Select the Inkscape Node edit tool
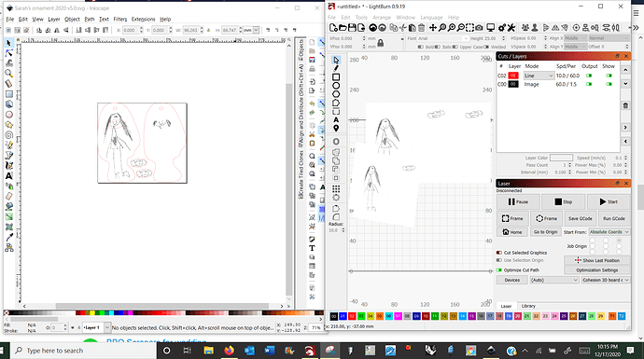 click(x=8, y=53)
